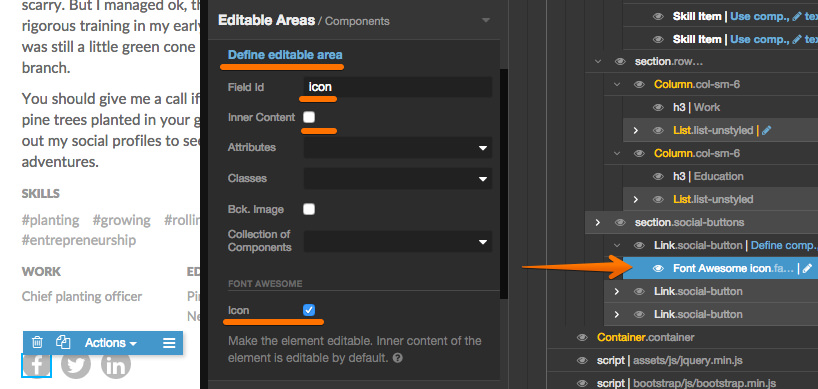The image size is (818, 389).
Task: Click the Field Id input containing icon
Action: 398,87
